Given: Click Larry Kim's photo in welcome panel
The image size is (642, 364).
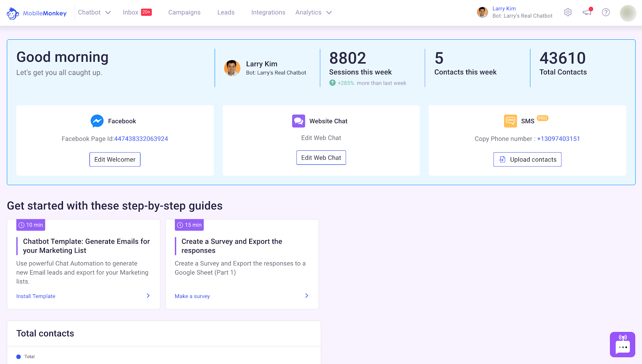Looking at the screenshot, I should [x=232, y=68].
